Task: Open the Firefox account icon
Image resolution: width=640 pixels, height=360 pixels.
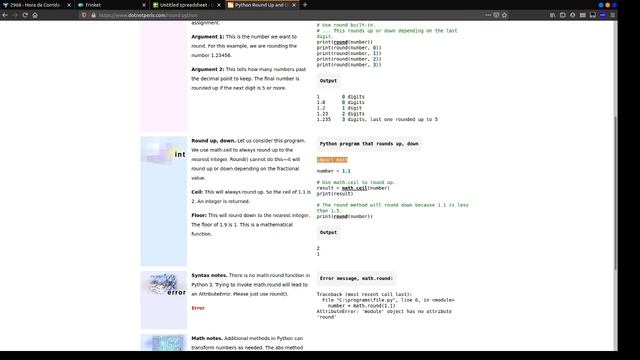Action: (573, 15)
